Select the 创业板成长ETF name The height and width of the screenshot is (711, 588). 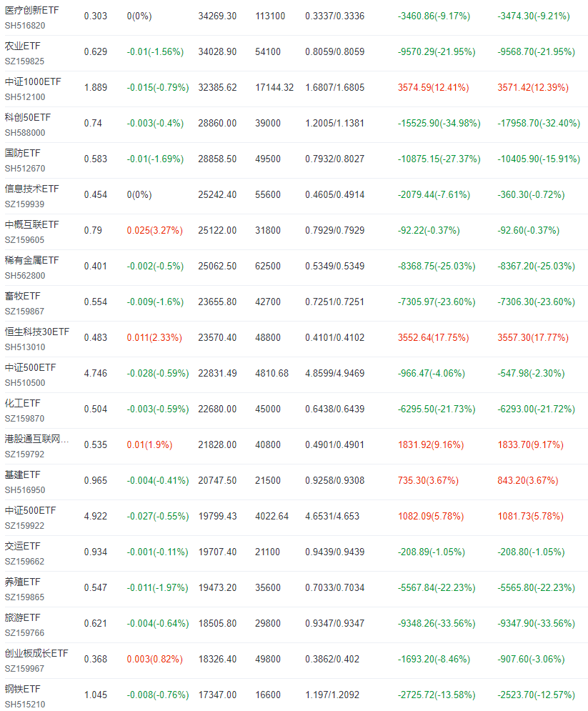coord(36,654)
